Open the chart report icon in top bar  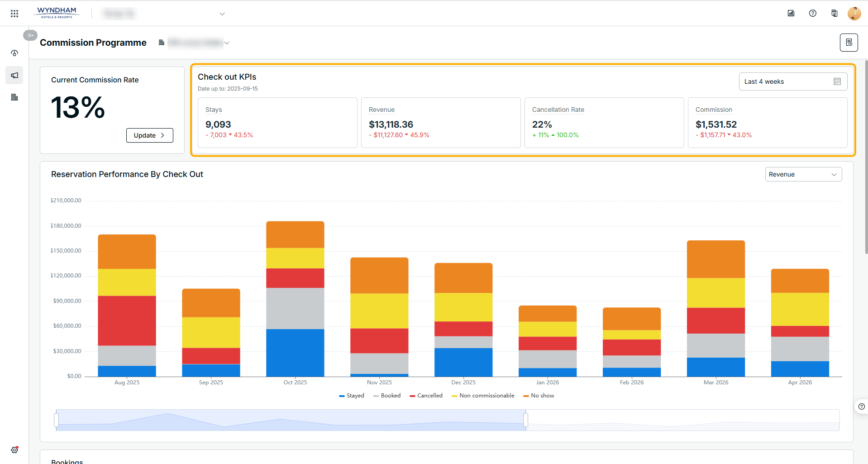[791, 13]
